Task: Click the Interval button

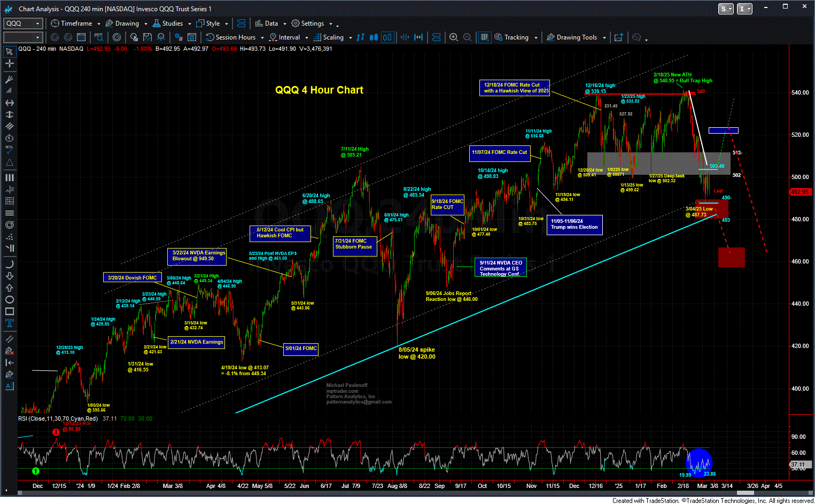Action: 285,37
